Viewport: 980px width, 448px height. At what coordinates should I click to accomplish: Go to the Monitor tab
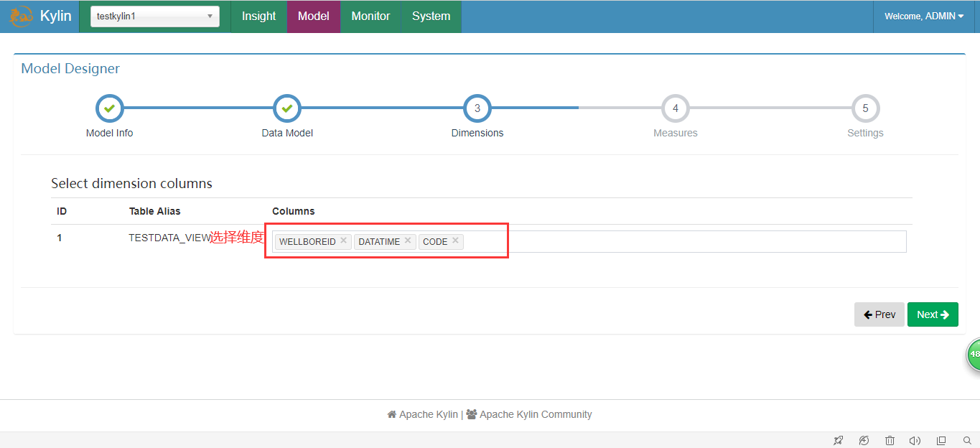370,16
